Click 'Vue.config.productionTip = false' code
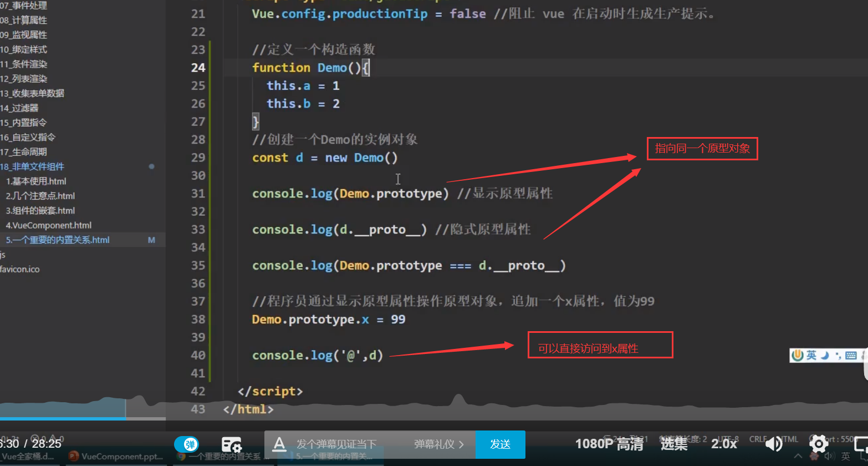Image resolution: width=868 pixels, height=466 pixels. (369, 14)
